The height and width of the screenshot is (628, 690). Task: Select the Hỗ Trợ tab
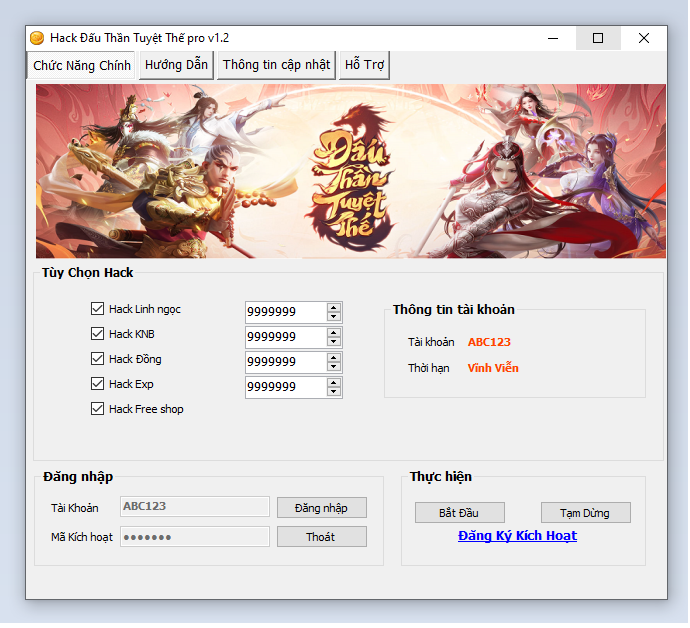(x=364, y=65)
